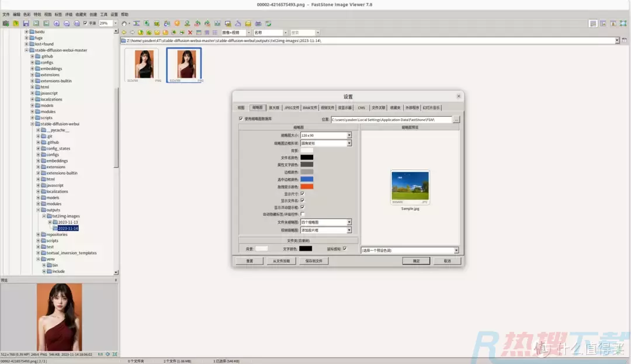Click the 取消 button
The height and width of the screenshot is (364, 631).
point(447,261)
